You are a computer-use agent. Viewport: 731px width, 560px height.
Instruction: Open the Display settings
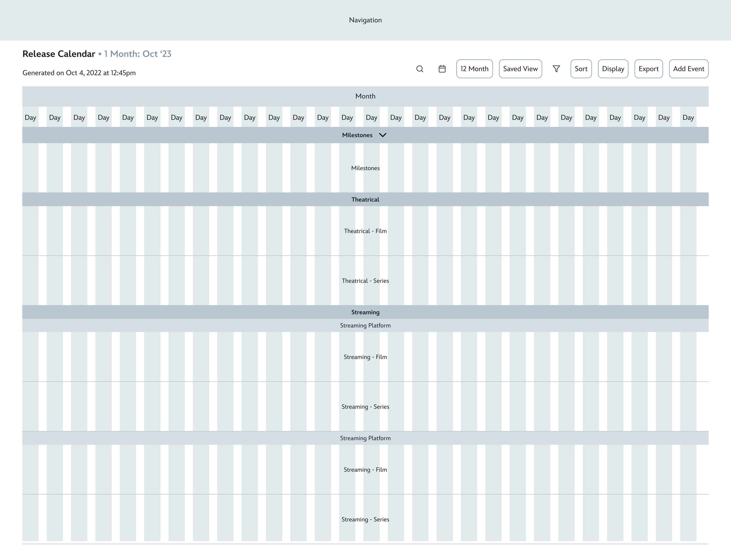(613, 69)
